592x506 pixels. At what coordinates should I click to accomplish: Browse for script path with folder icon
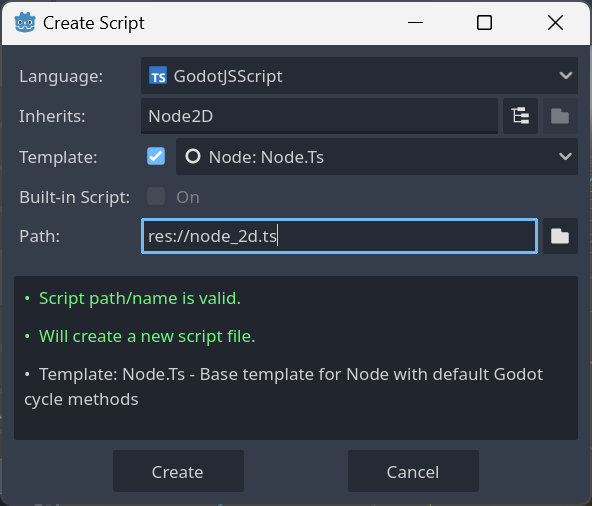click(x=560, y=236)
